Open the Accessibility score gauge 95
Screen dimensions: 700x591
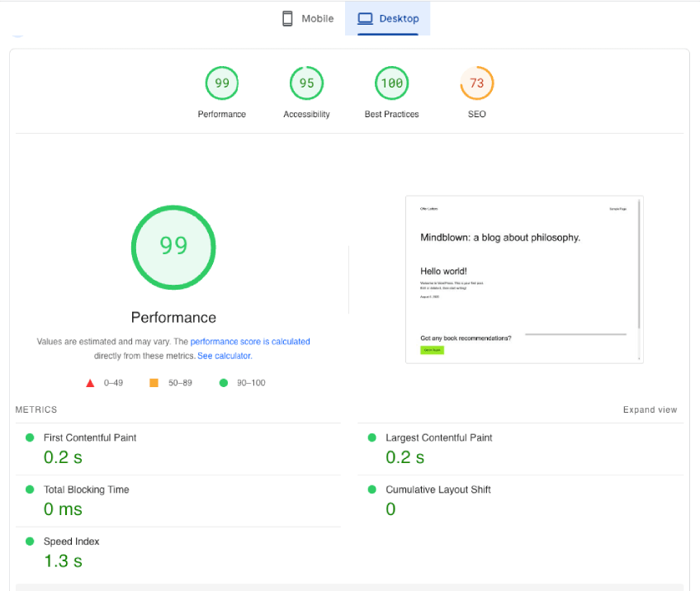point(307,83)
